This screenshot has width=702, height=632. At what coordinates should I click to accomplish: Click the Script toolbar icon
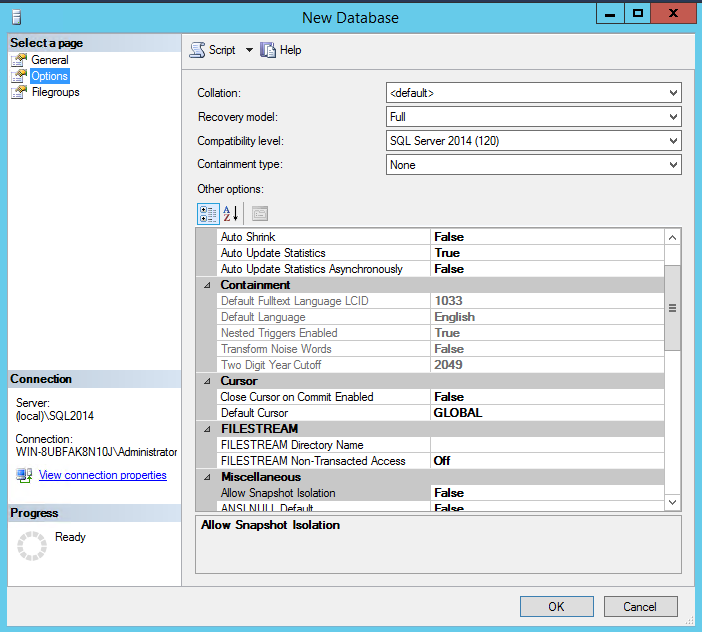[197, 50]
